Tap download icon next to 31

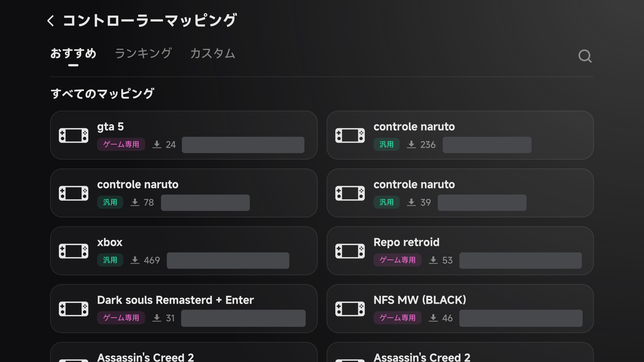pyautogui.click(x=157, y=318)
